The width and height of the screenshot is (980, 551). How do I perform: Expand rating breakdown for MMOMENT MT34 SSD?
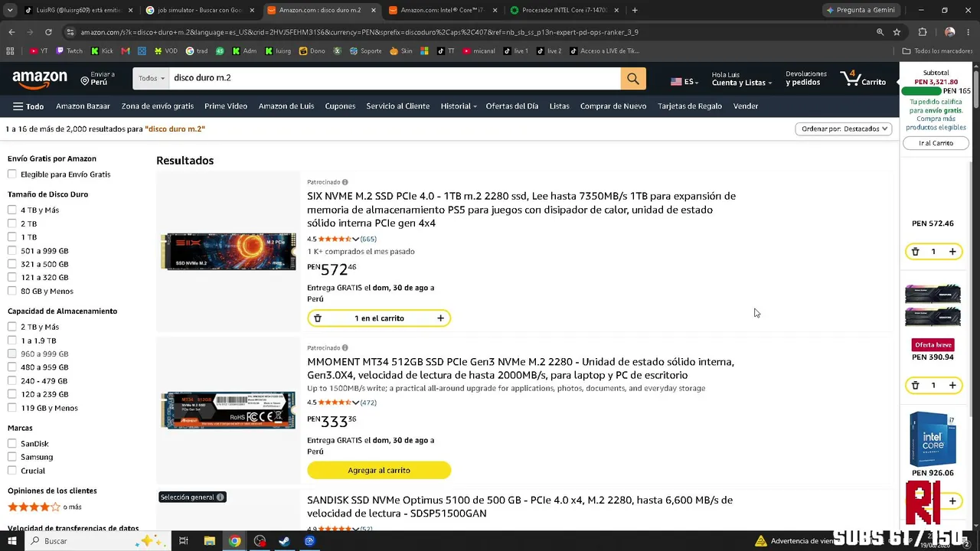(355, 403)
